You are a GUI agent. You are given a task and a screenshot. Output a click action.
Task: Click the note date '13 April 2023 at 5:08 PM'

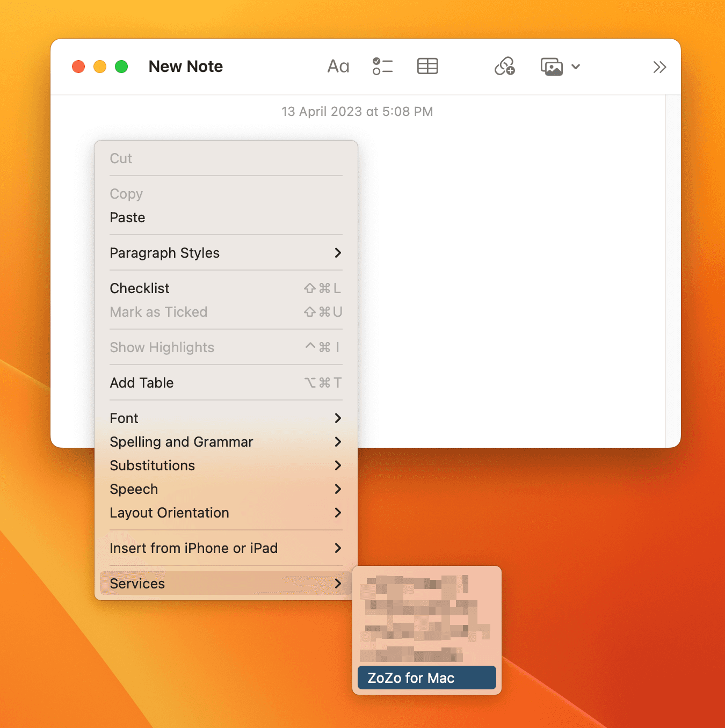[357, 112]
